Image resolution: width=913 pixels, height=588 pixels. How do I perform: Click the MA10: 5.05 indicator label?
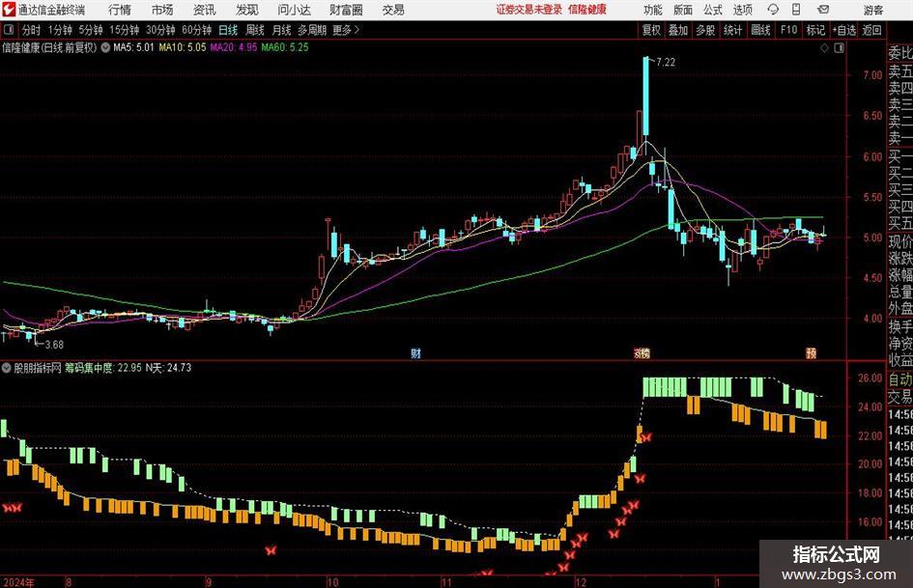tap(183, 47)
